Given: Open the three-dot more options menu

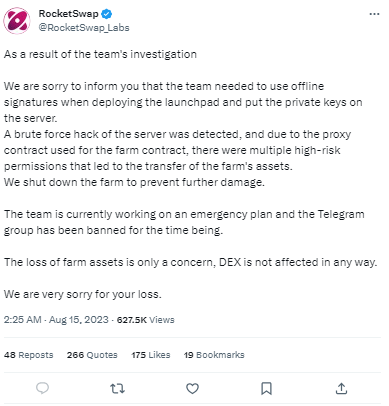Looking at the screenshot, I should coord(374,14).
